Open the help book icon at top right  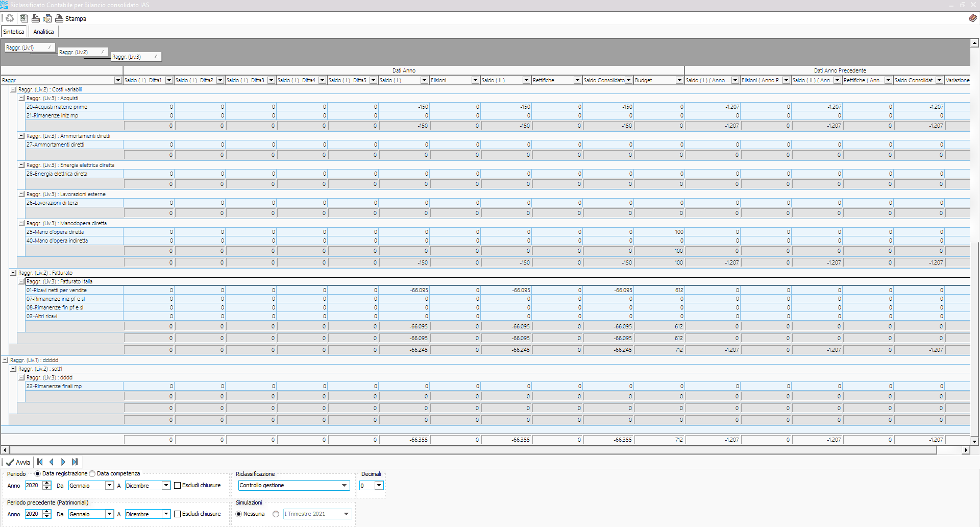973,18
